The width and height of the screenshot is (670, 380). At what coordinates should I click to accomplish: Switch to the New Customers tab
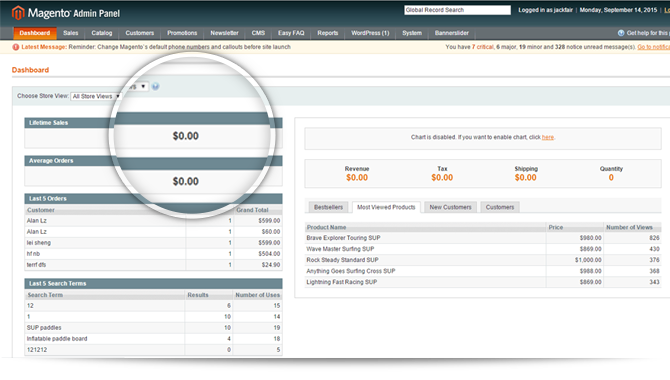click(450, 207)
